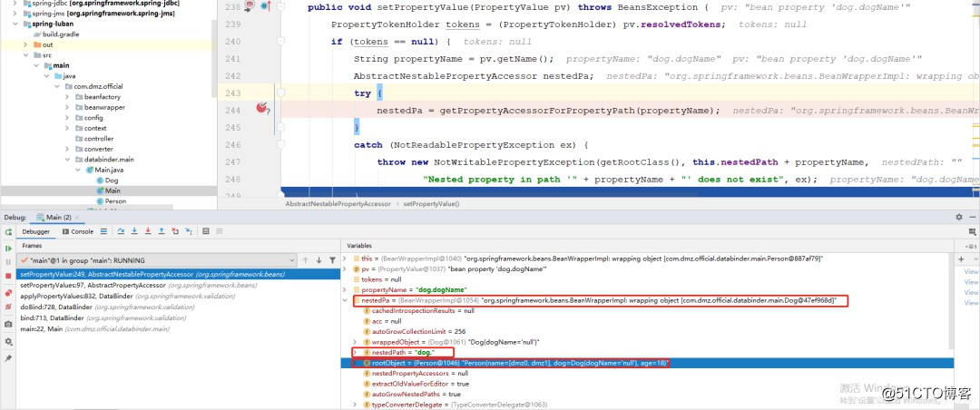Click the setPropertyValue() breadcrumb

(430, 204)
